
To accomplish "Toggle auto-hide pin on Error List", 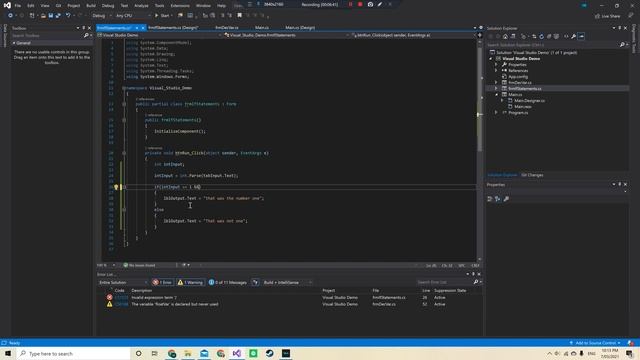I will pos(473,274).
